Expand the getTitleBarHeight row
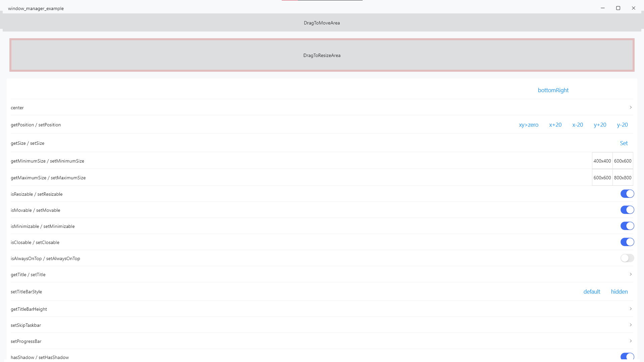The height and width of the screenshot is (362, 644). 631,309
